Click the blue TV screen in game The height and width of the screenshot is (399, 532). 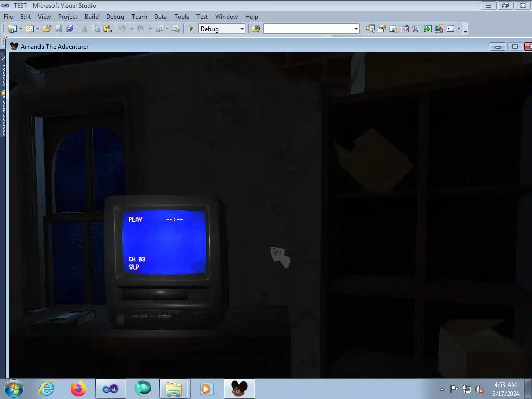click(164, 242)
